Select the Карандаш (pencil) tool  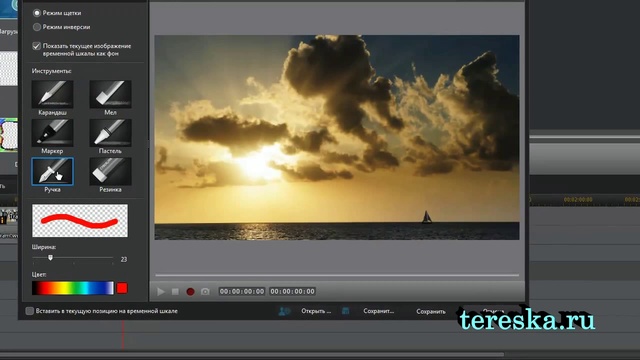(52, 94)
